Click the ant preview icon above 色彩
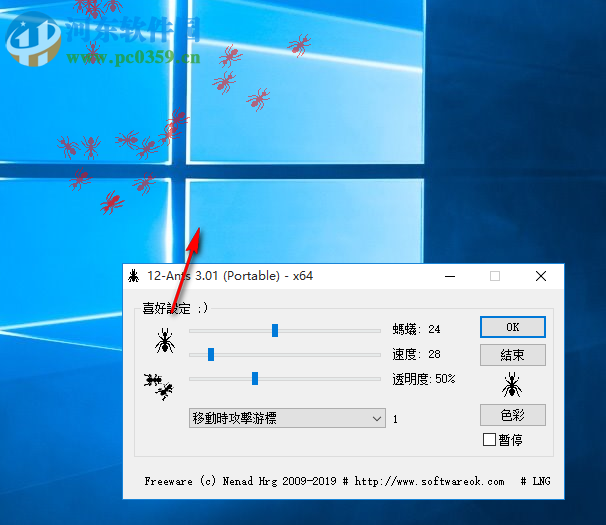The width and height of the screenshot is (606, 525). pyautogui.click(x=512, y=385)
